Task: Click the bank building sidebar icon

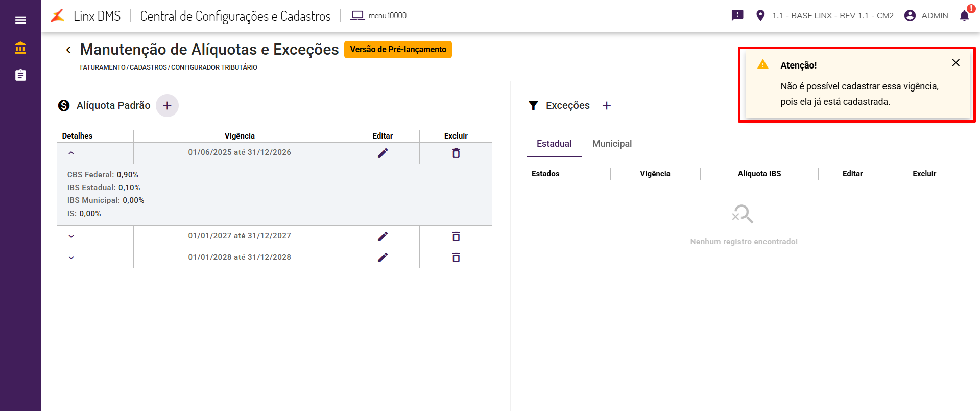Action: [20, 48]
